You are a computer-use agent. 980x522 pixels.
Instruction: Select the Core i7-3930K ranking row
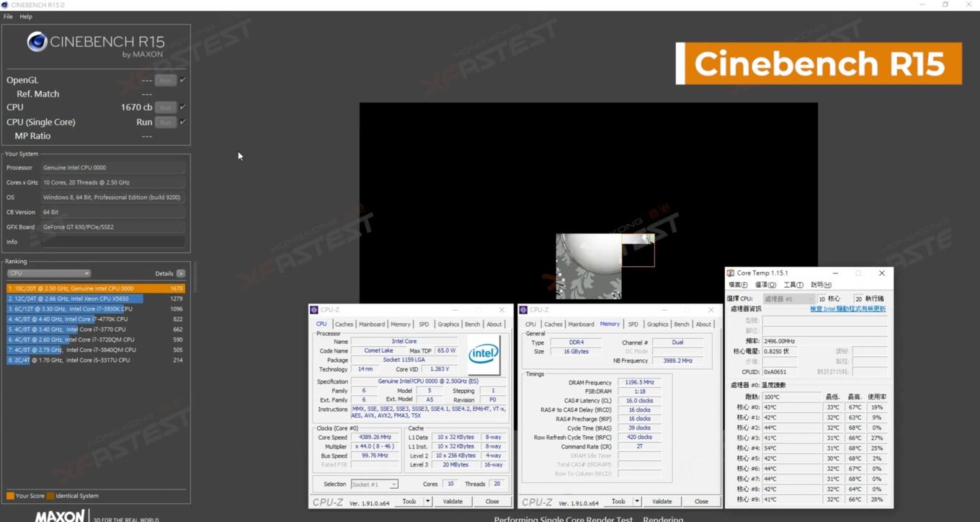(x=96, y=309)
